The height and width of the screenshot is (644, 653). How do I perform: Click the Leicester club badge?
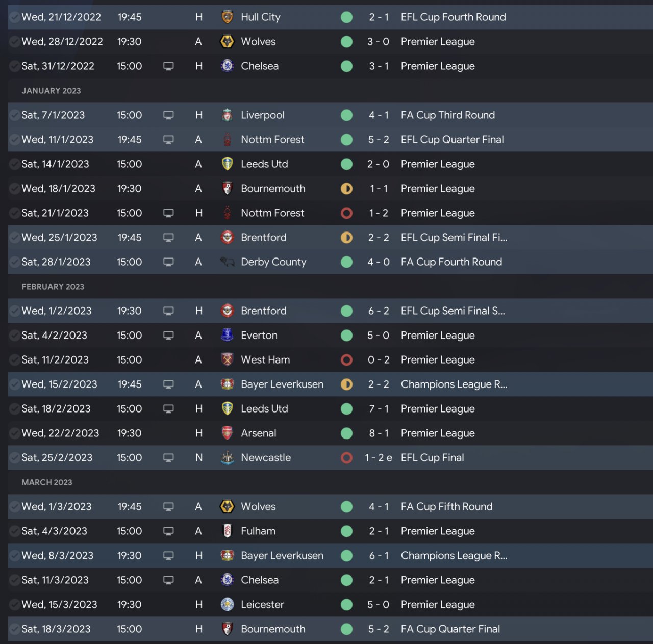click(227, 605)
